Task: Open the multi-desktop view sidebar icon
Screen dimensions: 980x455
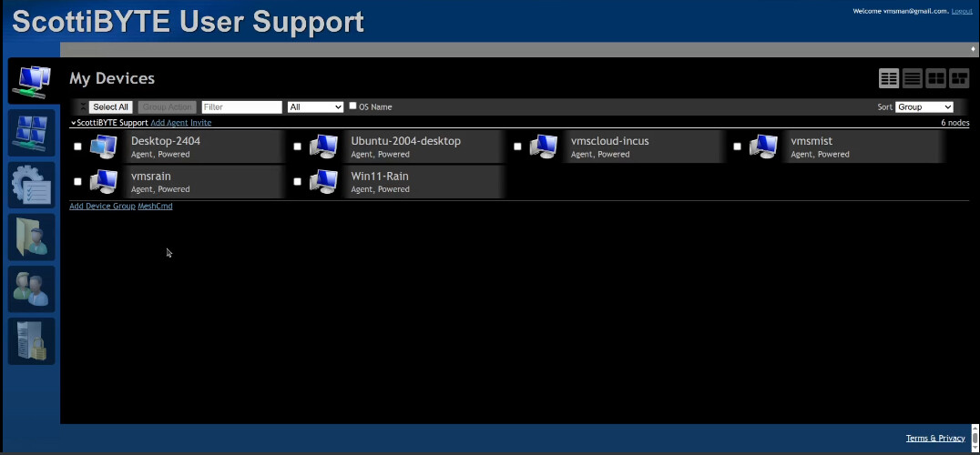Action: pyautogui.click(x=32, y=134)
